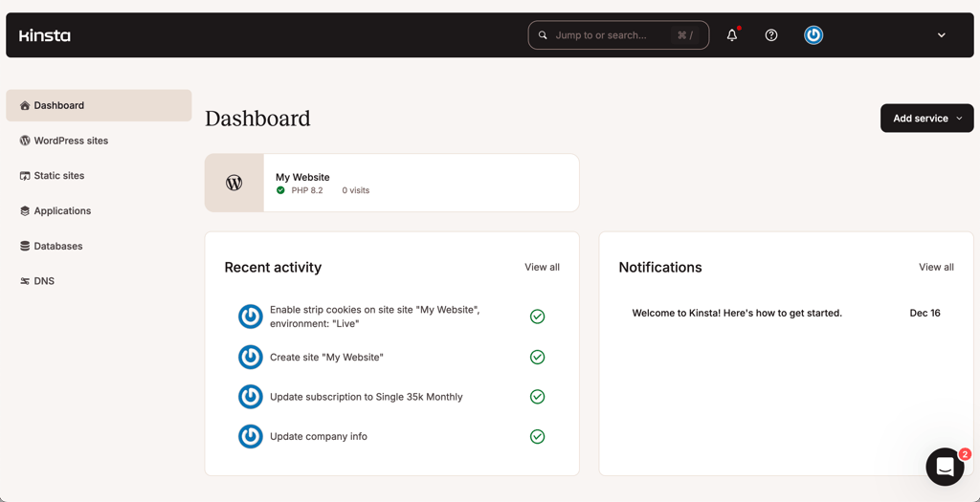Screen dimensions: 980x502
Task: Click the search magnifier icon
Action: pos(544,35)
